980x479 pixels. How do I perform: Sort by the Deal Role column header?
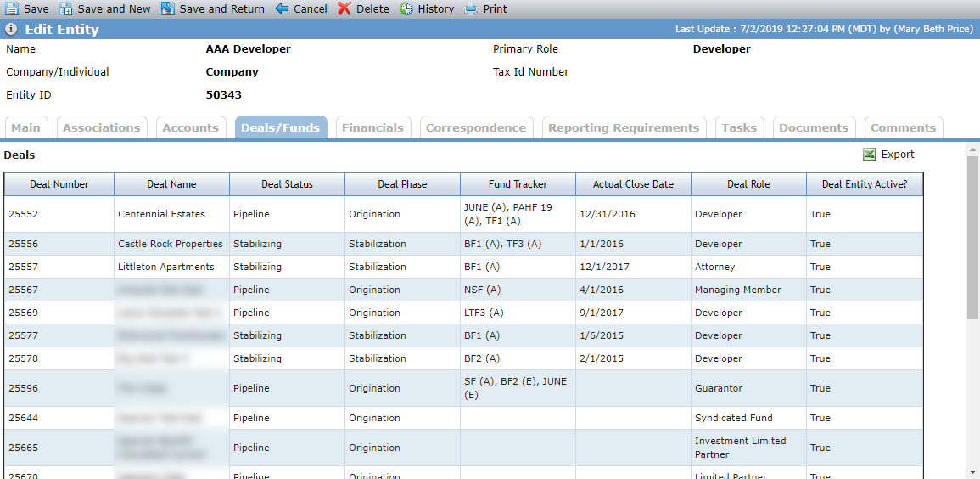coord(748,184)
